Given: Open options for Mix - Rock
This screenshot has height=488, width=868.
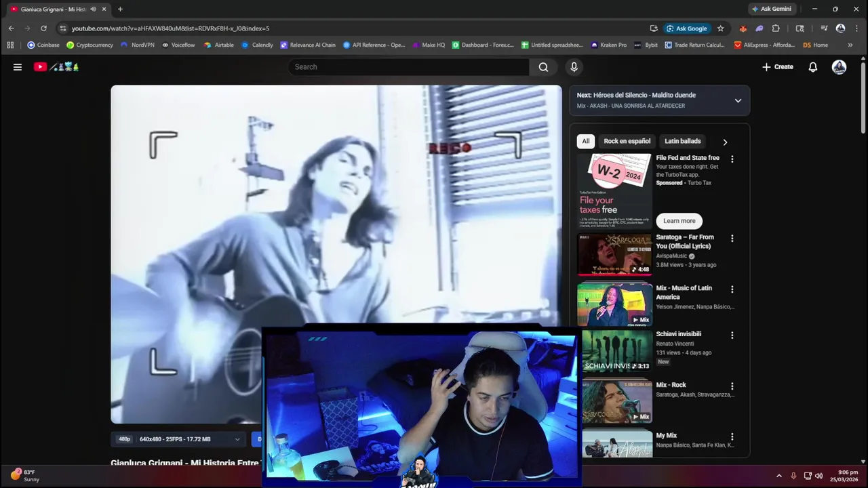Looking at the screenshot, I should (732, 386).
